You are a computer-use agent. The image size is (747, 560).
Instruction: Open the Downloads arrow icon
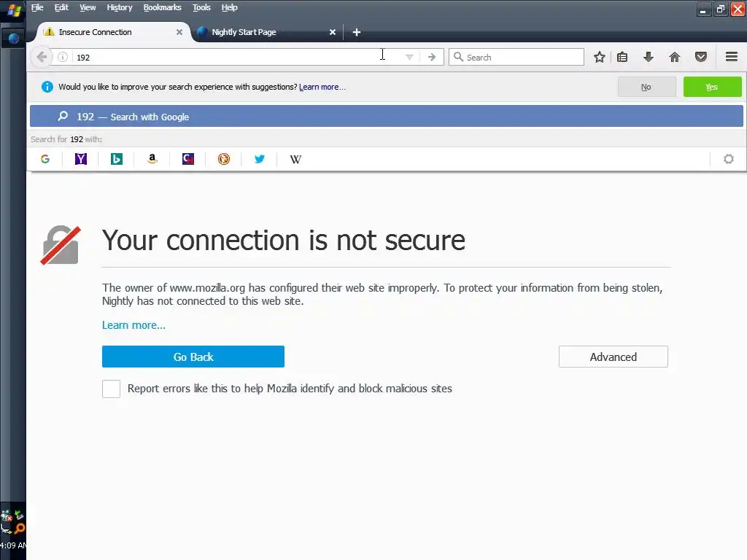pos(648,57)
